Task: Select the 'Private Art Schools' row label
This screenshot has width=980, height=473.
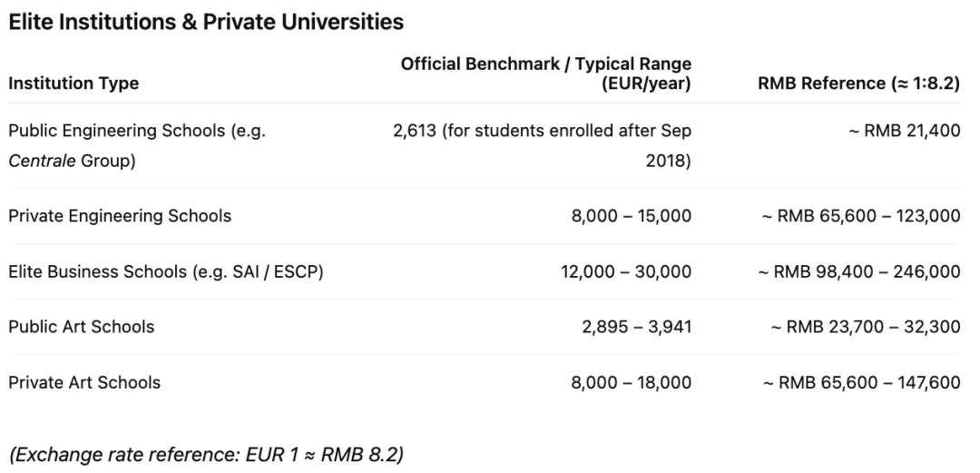Action: point(84,382)
